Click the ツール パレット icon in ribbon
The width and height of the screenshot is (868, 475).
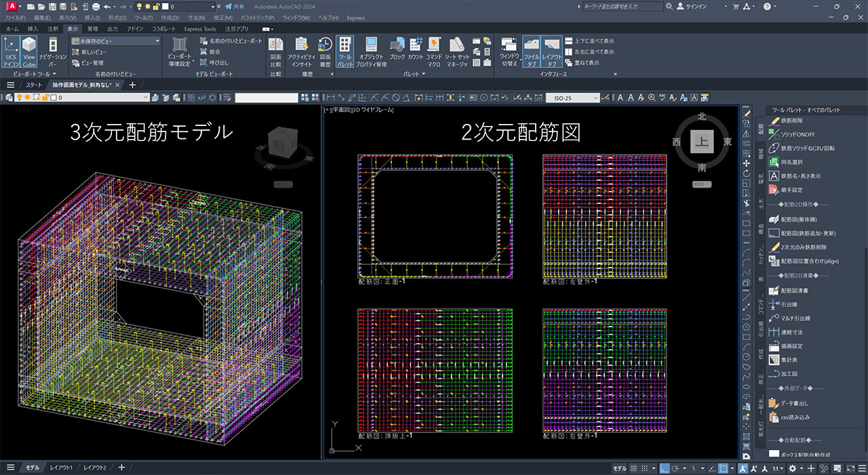coord(345,52)
